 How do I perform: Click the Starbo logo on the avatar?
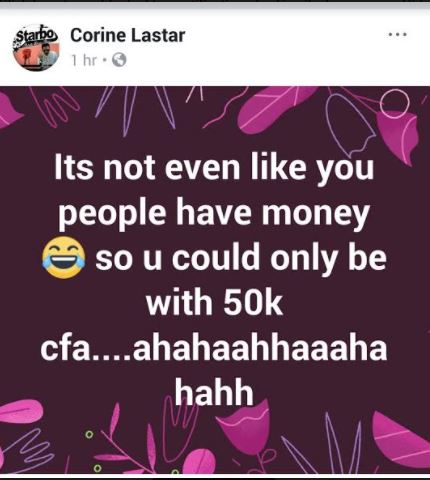(36, 34)
